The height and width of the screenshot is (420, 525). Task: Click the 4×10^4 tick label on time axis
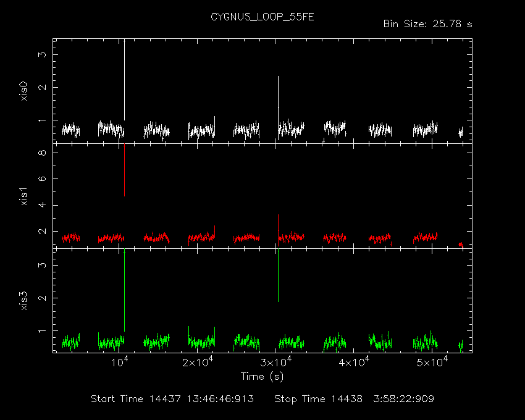[x=355, y=362]
